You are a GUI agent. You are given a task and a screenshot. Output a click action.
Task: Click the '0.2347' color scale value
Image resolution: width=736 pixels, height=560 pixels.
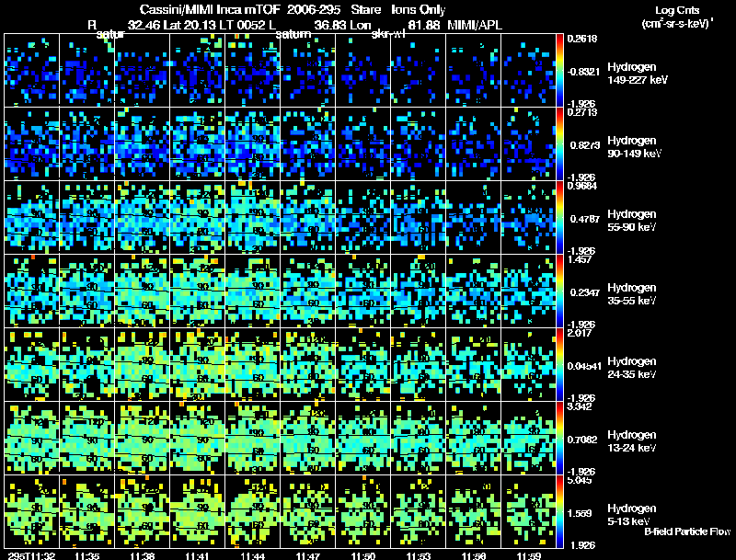[584, 292]
